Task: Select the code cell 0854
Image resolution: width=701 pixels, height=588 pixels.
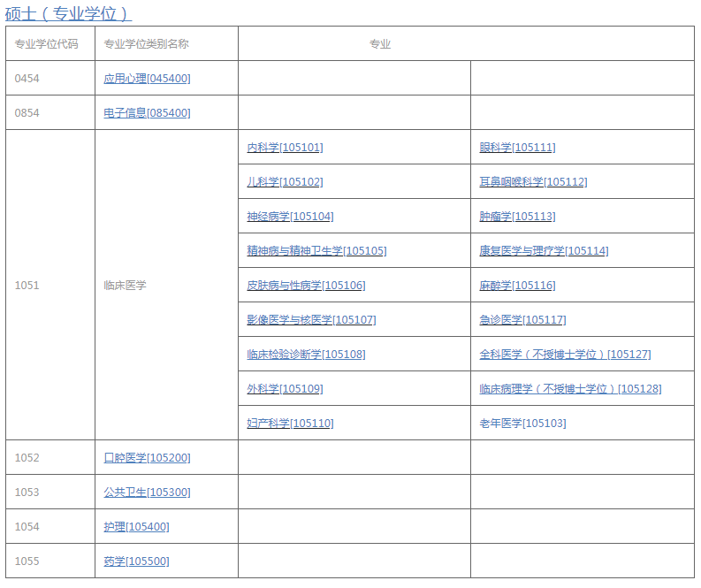Action: coord(50,112)
